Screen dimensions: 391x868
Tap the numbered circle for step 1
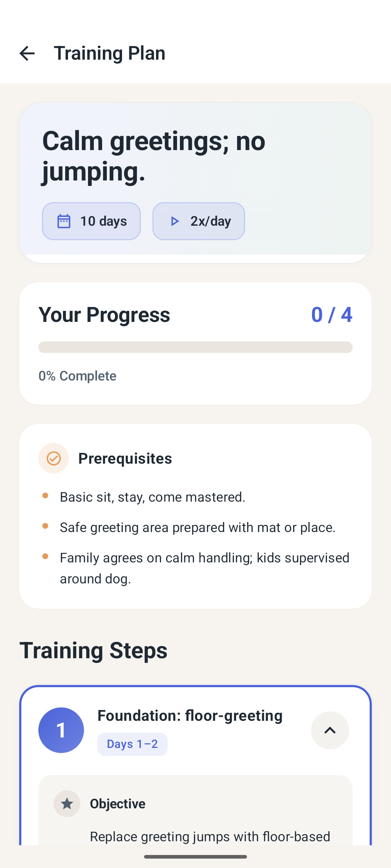[61, 730]
